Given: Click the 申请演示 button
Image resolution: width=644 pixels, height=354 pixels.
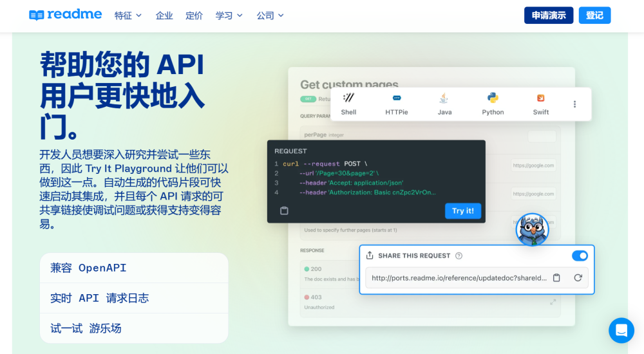Looking at the screenshot, I should pos(548,15).
